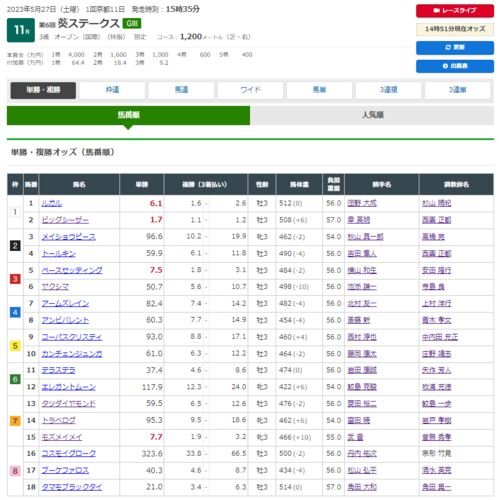Open trainer link in horse 17 row
This screenshot has height=500, width=499.
[436, 470]
